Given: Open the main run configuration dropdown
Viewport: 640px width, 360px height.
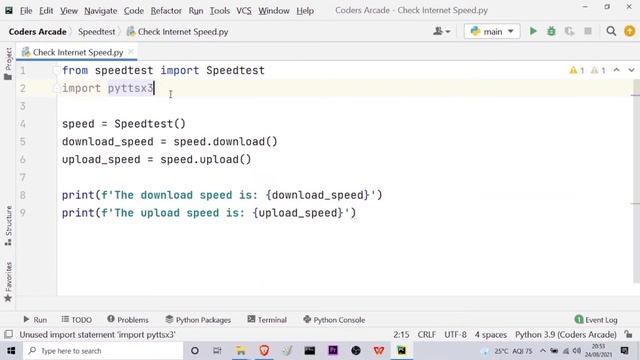Looking at the screenshot, I should [x=492, y=31].
